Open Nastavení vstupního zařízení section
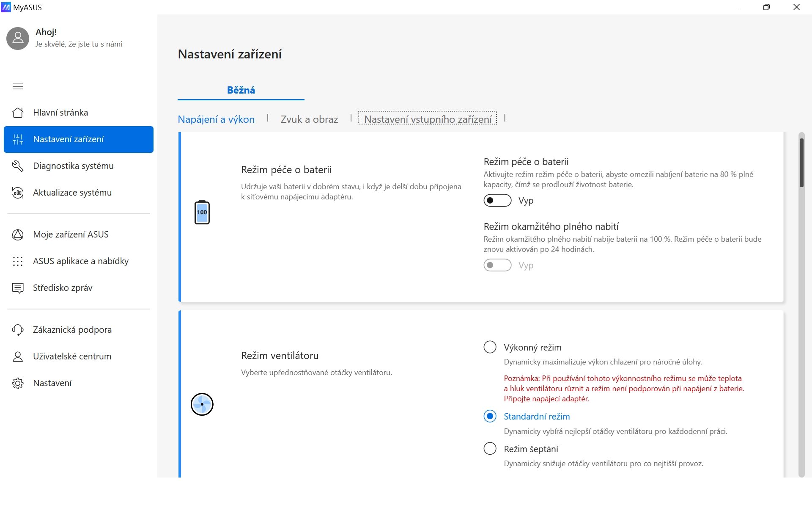 428,119
